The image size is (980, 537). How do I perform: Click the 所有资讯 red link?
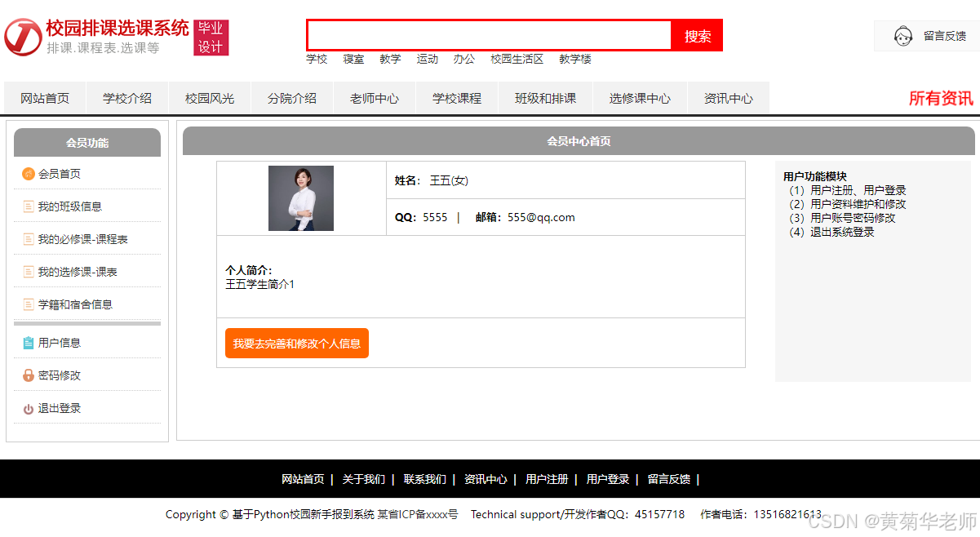point(941,98)
